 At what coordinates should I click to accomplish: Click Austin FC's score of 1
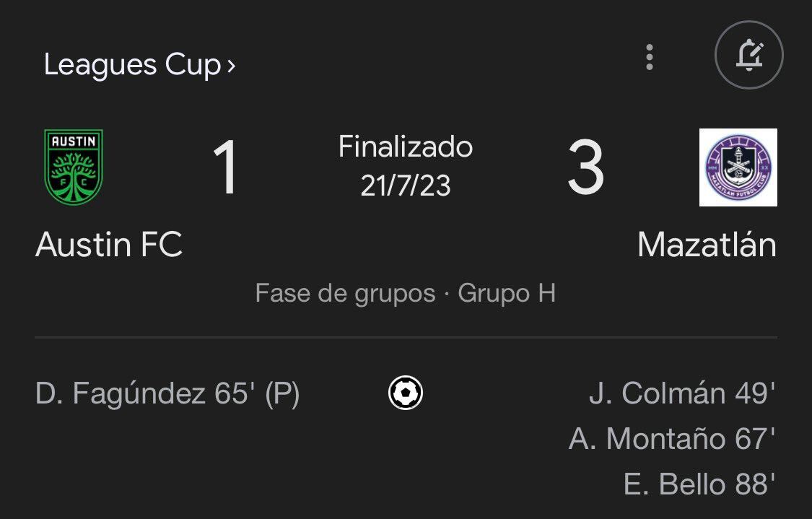pyautogui.click(x=226, y=169)
